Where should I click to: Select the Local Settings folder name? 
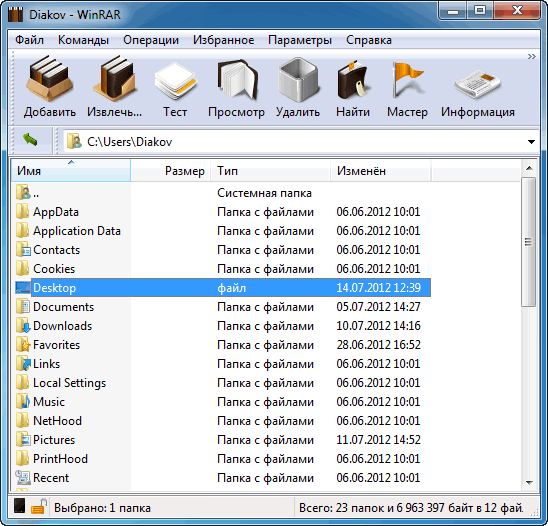[70, 383]
